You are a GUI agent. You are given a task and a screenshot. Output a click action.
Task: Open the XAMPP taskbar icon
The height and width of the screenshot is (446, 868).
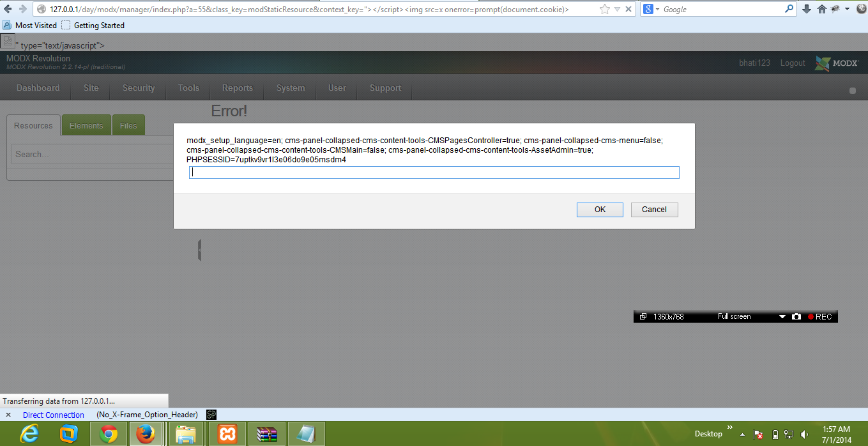click(x=227, y=434)
